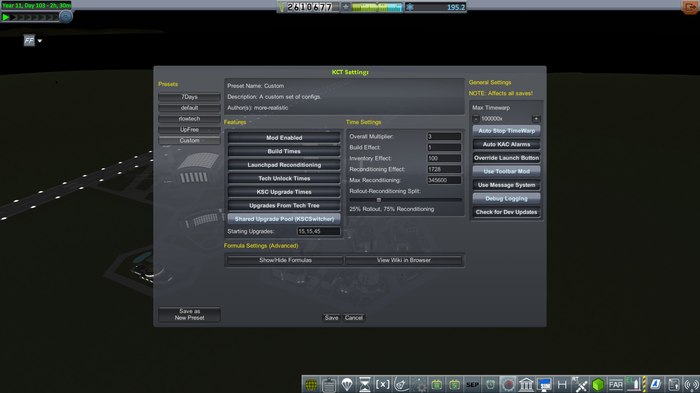Viewport: 700px width, 393px height.
Task: Toggle Debug Logging option
Action: (506, 198)
